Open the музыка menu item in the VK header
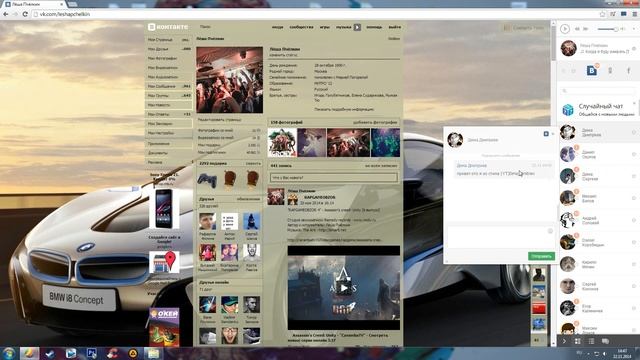 (343, 27)
